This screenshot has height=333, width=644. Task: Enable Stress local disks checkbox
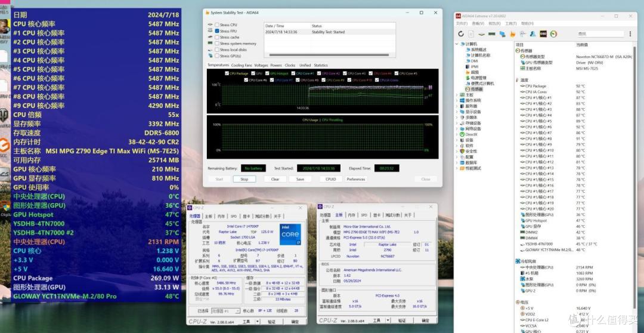(x=217, y=50)
